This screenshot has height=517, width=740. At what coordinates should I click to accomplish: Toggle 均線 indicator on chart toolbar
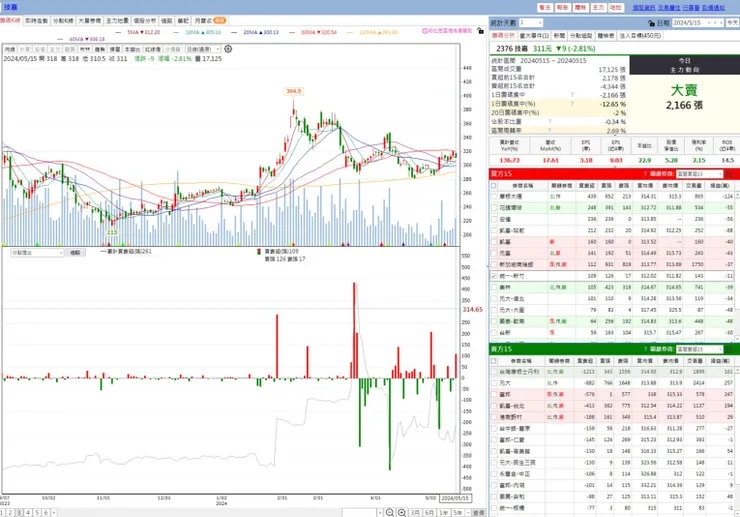click(10, 49)
